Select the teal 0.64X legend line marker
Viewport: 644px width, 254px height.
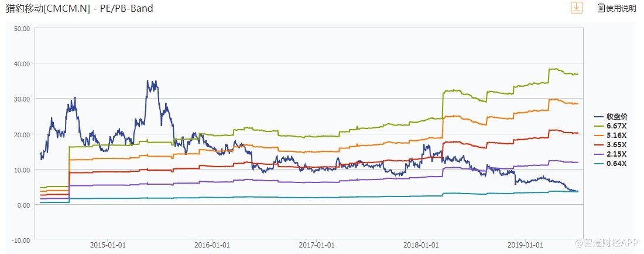[x=599, y=164]
